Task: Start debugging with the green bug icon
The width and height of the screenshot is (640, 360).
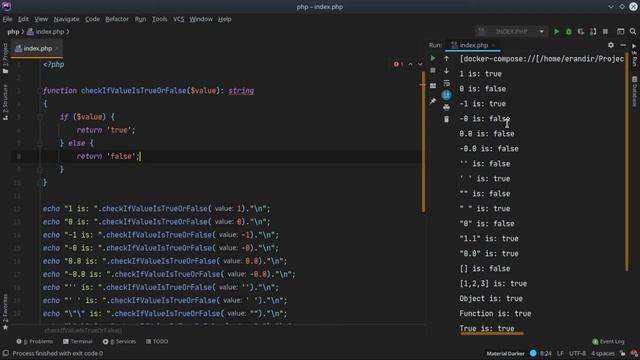Action: pos(569,31)
